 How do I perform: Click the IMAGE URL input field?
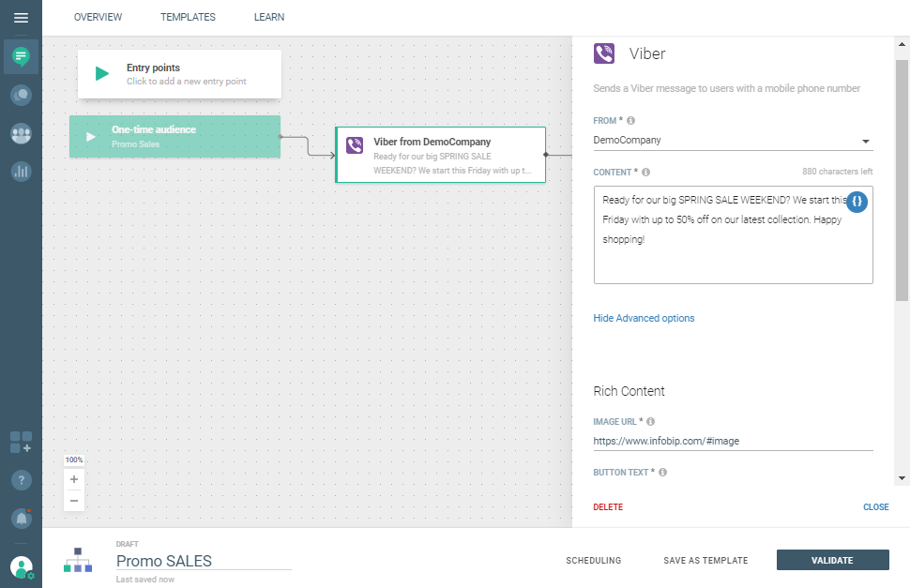pyautogui.click(x=733, y=441)
